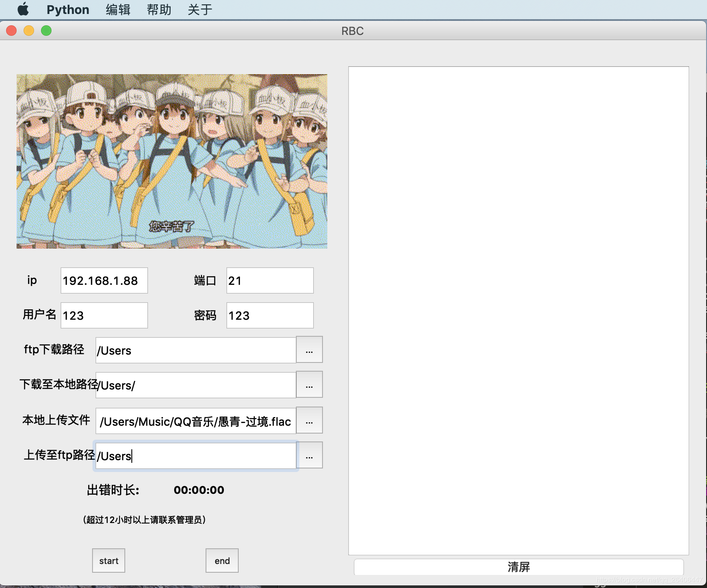The image size is (707, 588).
Task: Click the 下载至本地路径 input field
Action: (x=196, y=385)
